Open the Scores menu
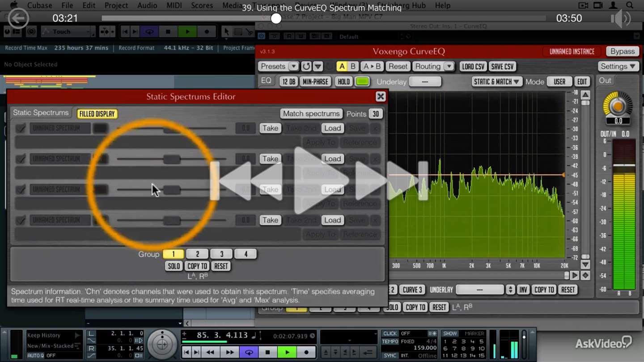Viewport: 644px width, 362px height. click(x=202, y=5)
